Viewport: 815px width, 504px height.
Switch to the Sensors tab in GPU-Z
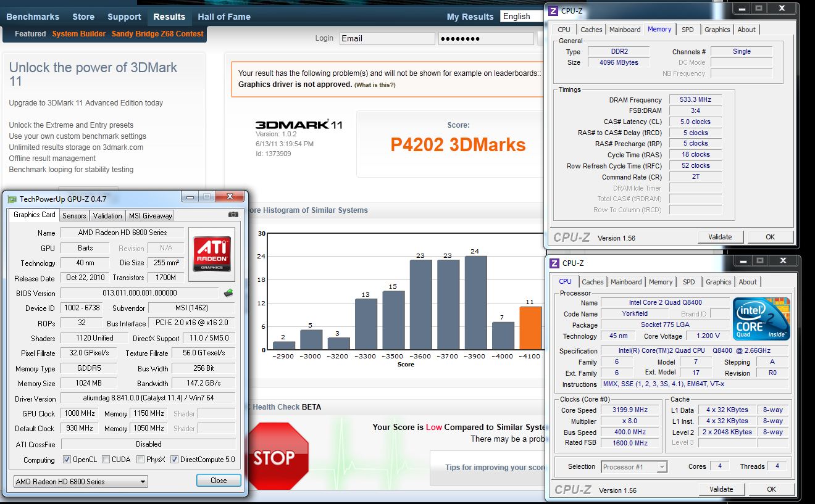[74, 215]
